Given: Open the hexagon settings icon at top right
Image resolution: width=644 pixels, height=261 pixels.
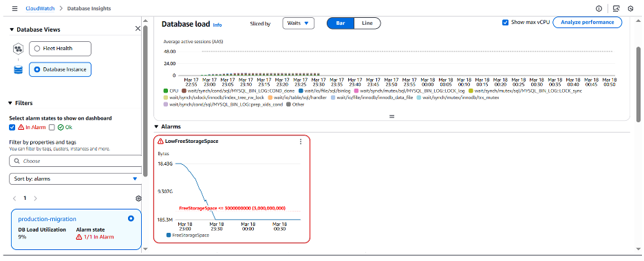Looking at the screenshot, I should pyautogui.click(x=631, y=9).
